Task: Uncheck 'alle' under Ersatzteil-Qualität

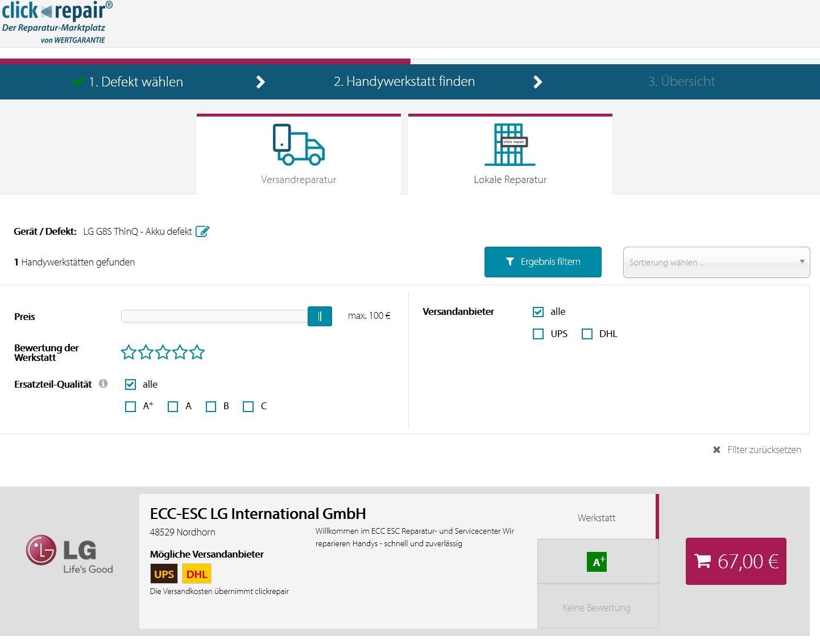Action: point(130,385)
